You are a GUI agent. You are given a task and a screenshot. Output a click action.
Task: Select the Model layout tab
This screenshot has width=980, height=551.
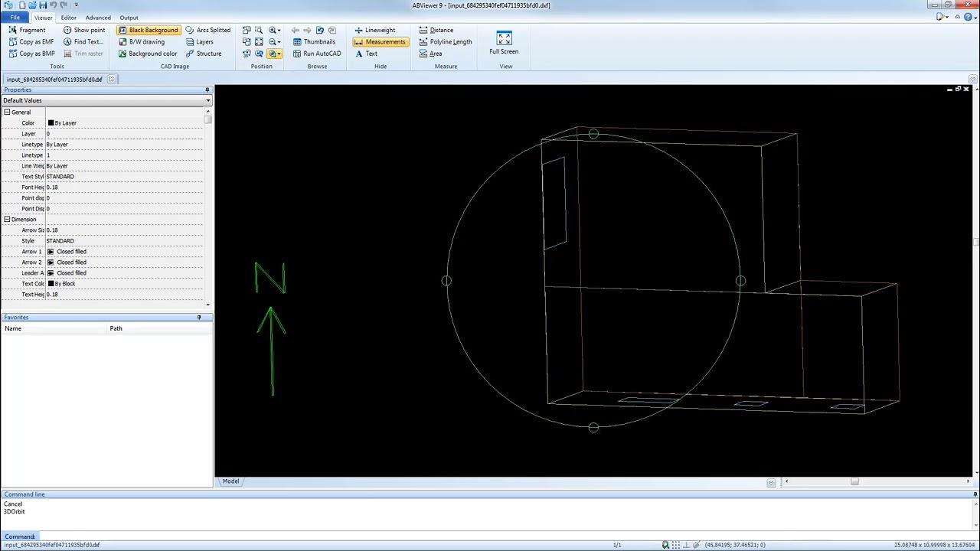[x=230, y=481]
